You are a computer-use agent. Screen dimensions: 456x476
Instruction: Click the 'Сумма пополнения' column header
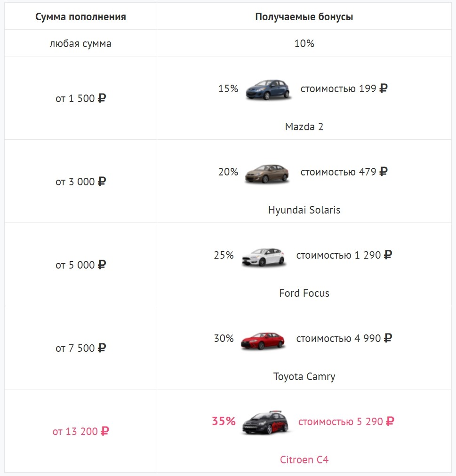point(80,17)
